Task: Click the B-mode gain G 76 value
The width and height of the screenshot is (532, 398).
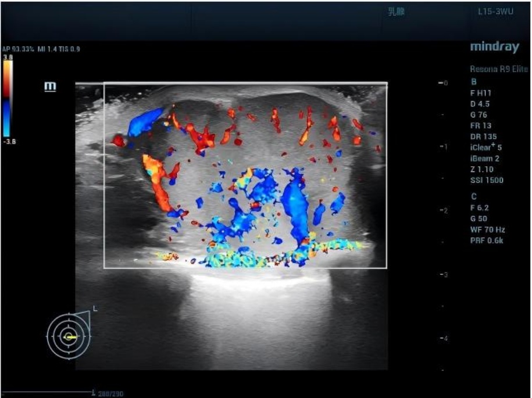Action: (479, 114)
